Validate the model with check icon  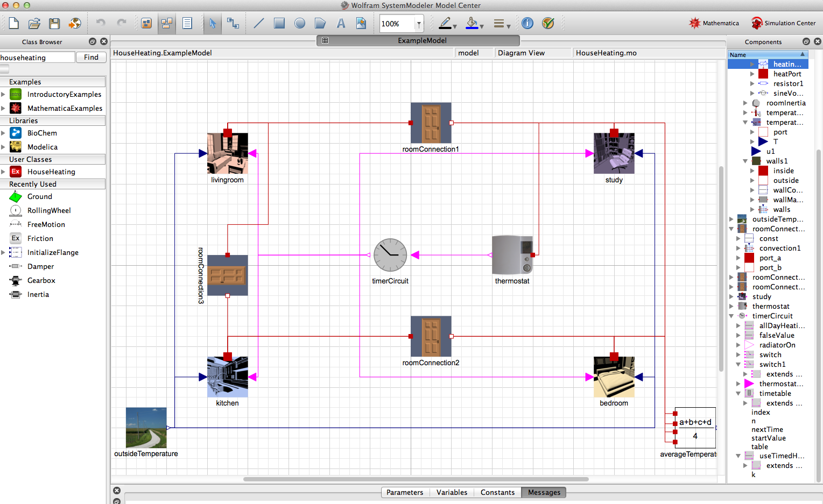[548, 23]
